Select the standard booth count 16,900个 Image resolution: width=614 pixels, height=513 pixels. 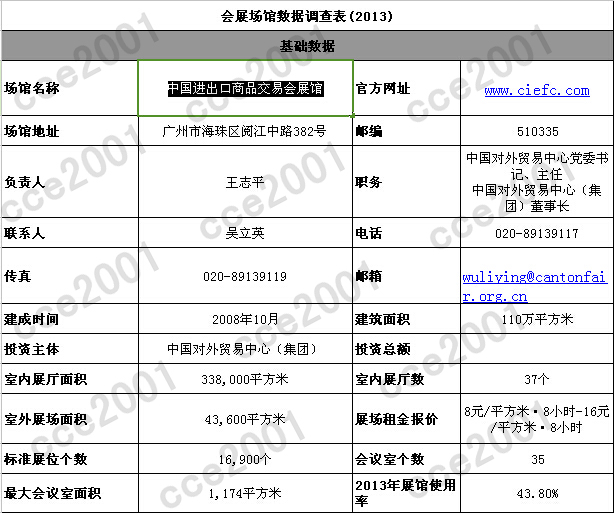tap(244, 460)
